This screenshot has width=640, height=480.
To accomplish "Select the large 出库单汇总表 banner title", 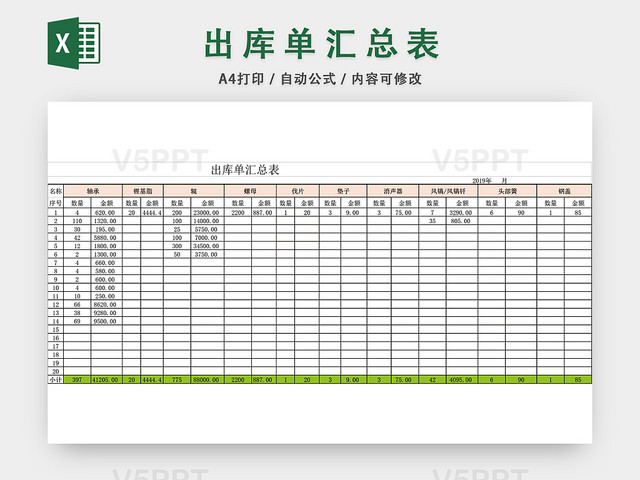I will coord(322,44).
